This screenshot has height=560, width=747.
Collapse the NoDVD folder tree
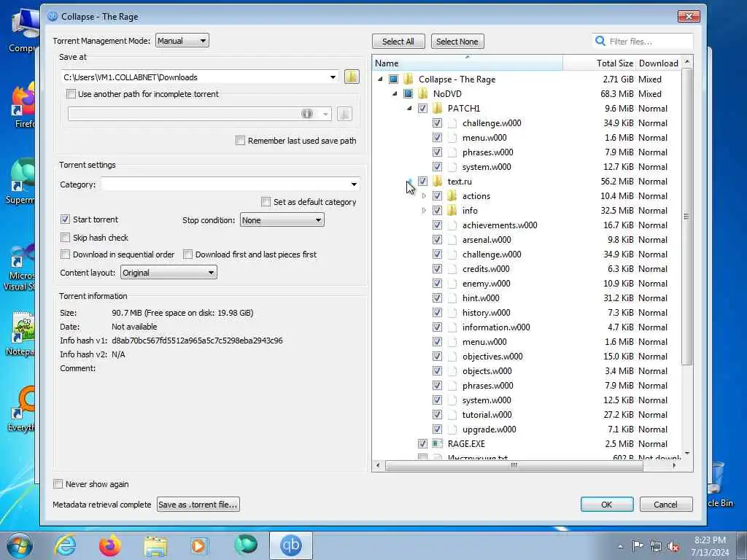point(395,94)
